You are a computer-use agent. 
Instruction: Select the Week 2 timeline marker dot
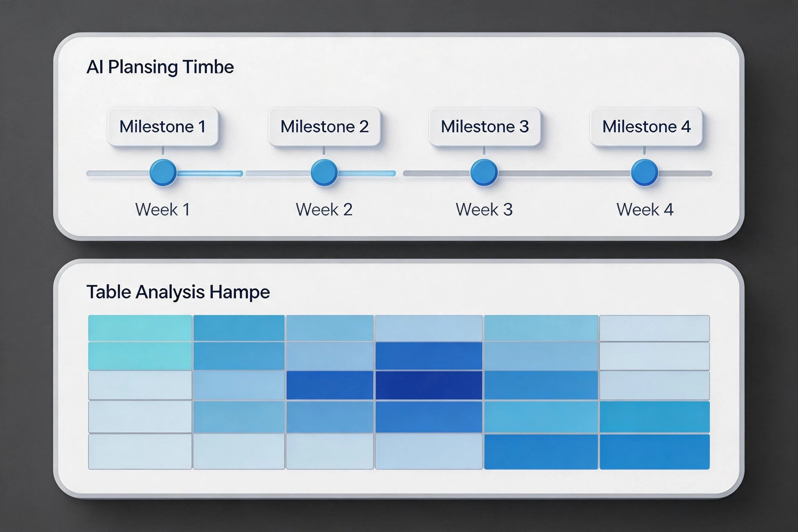(324, 172)
